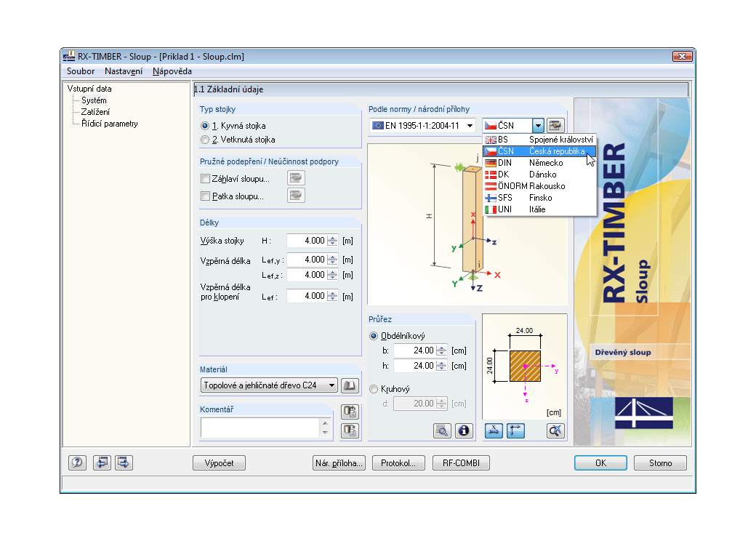Image resolution: width=756 pixels, height=541 pixels.
Task: Select Vstupní data tree node
Action: click(x=89, y=89)
